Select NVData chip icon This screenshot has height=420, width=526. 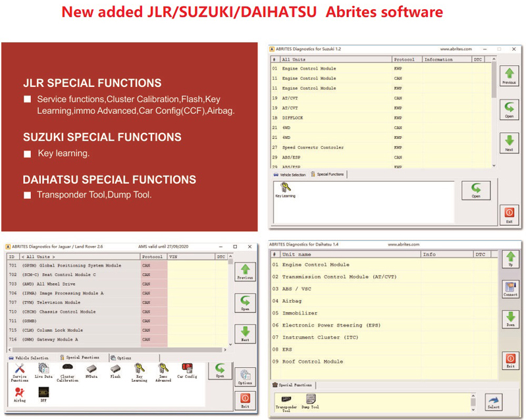click(x=92, y=371)
